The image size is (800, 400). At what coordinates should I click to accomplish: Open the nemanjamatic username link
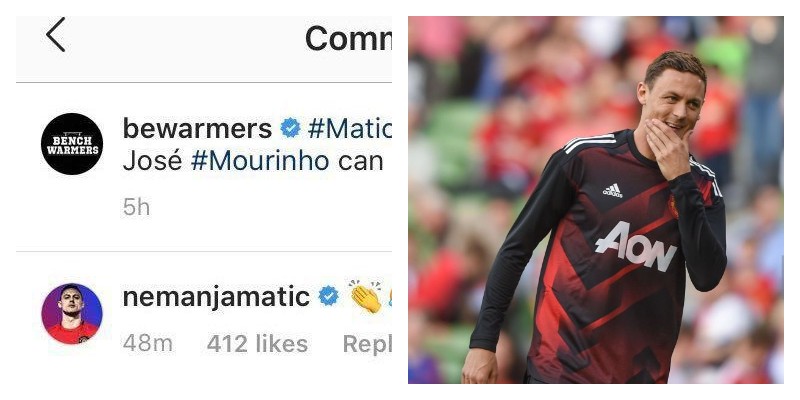(216, 297)
